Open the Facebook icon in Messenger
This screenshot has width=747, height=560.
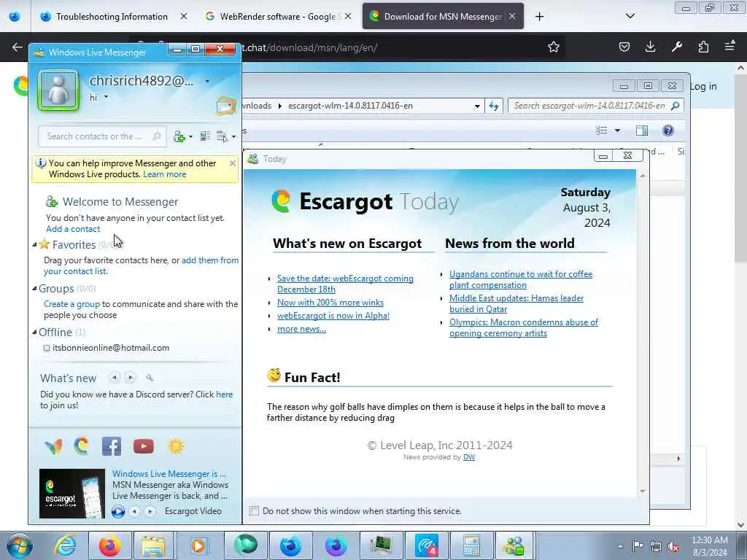click(x=112, y=446)
